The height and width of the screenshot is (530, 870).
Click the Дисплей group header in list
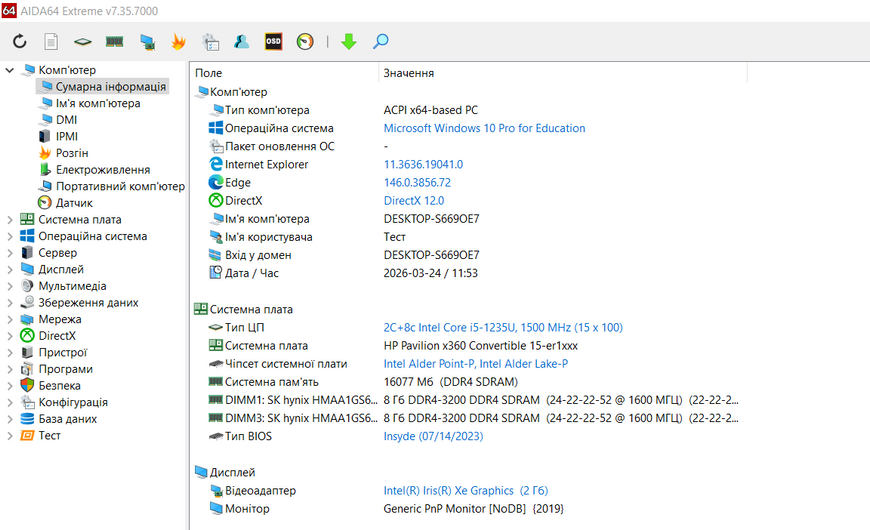[232, 472]
